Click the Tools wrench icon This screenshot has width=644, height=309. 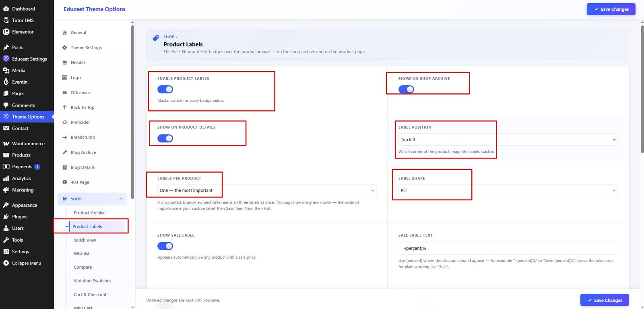[6, 240]
